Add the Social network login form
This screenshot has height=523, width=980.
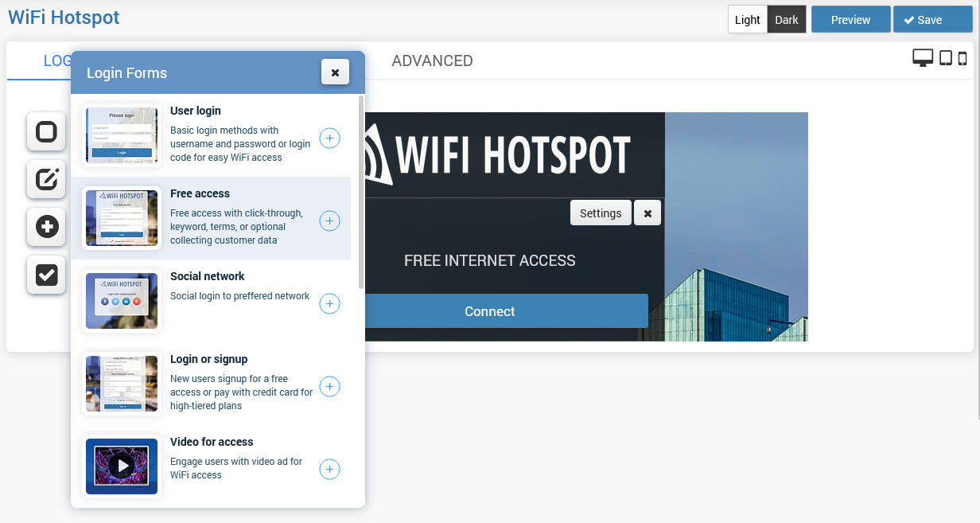329,304
